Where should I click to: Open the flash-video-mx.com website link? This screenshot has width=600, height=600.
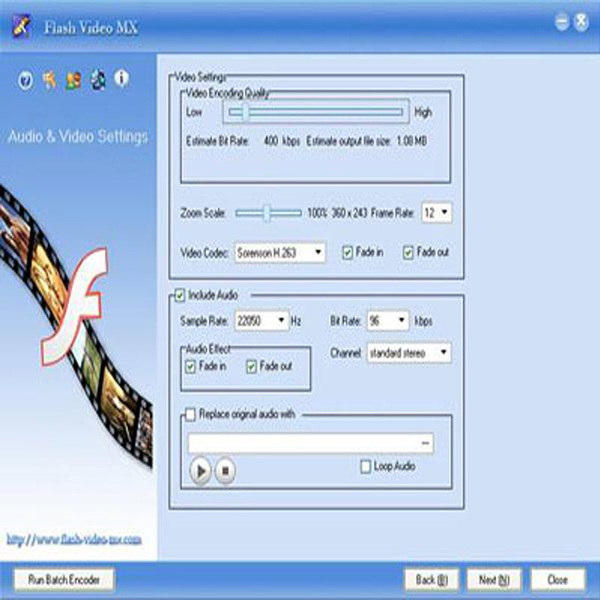74,540
